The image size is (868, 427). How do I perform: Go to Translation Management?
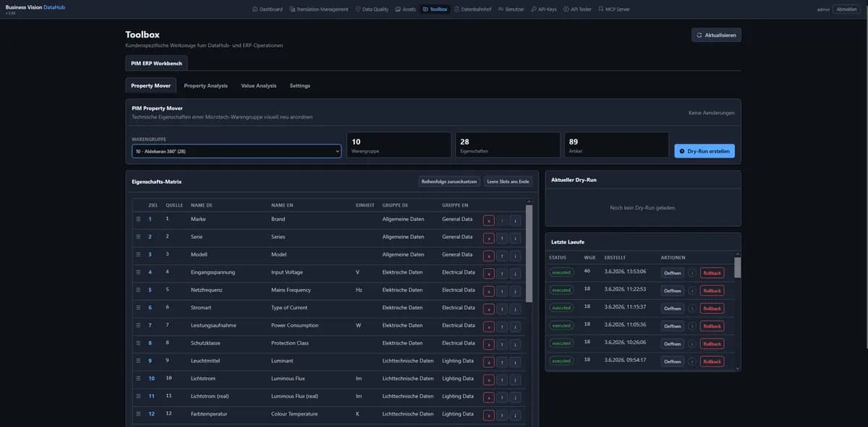tap(319, 9)
